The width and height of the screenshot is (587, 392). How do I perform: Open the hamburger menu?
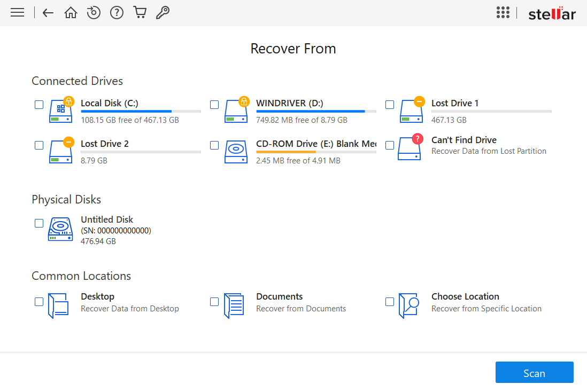point(17,13)
